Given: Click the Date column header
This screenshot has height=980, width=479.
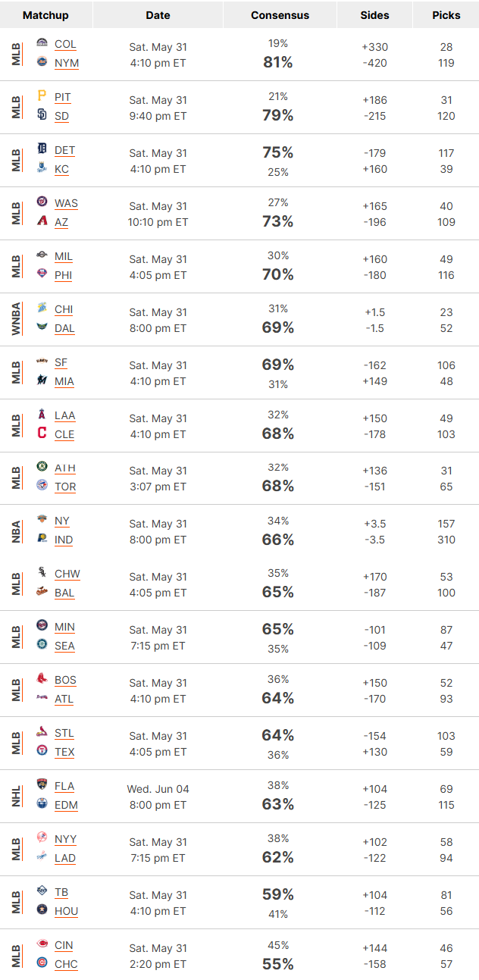Looking at the screenshot, I should coord(158,15).
